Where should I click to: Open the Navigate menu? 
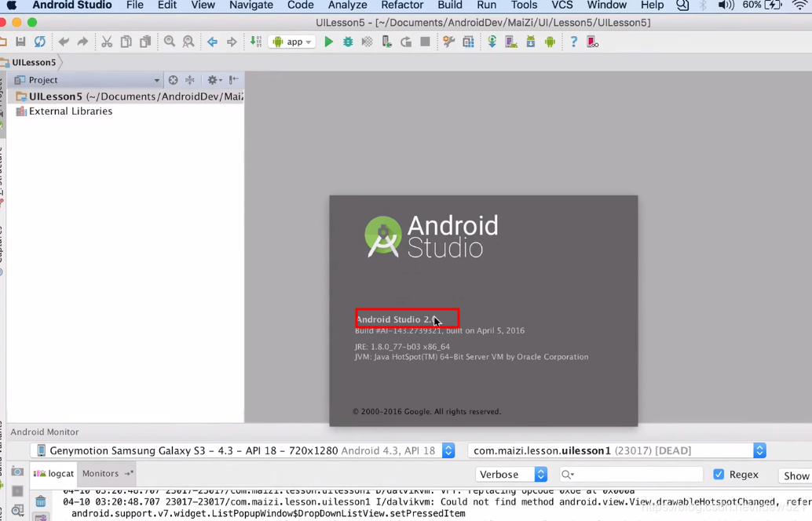(251, 5)
